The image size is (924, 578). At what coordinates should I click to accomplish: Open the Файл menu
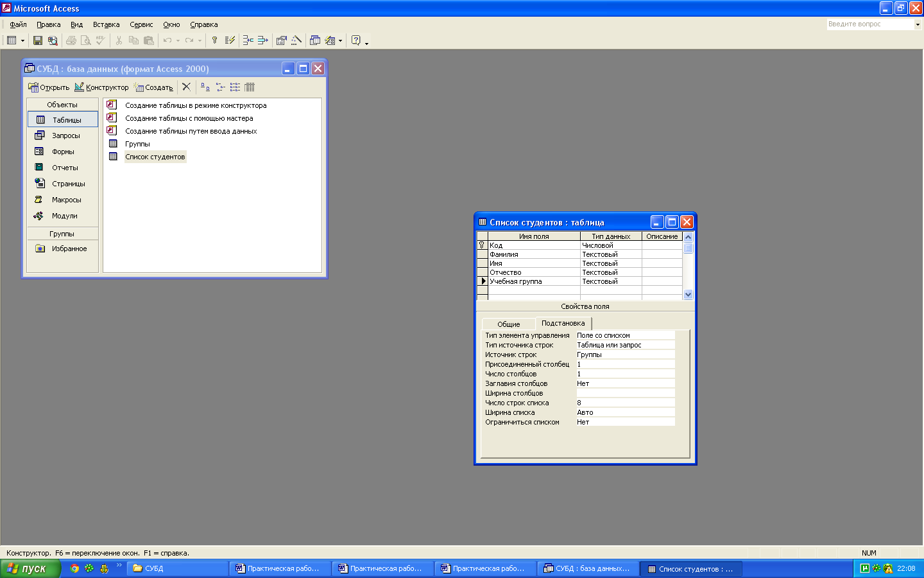pos(18,24)
